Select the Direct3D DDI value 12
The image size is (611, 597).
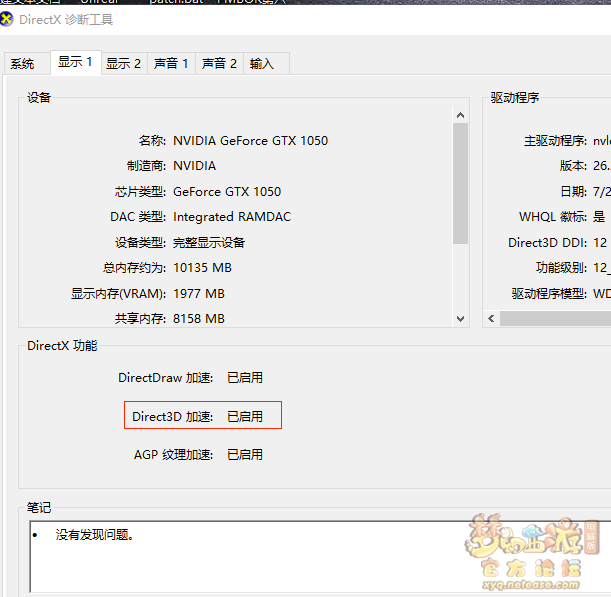coord(600,243)
